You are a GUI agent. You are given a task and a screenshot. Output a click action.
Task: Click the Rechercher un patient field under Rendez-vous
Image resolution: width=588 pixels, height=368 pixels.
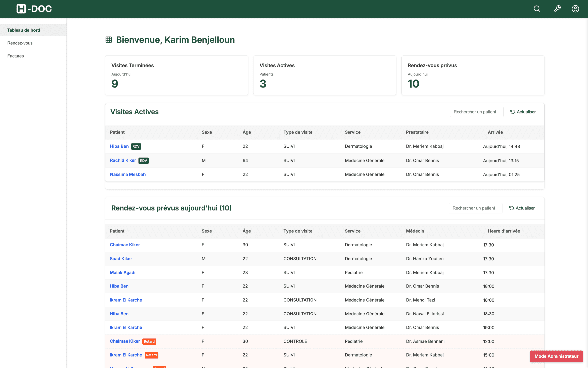475,208
